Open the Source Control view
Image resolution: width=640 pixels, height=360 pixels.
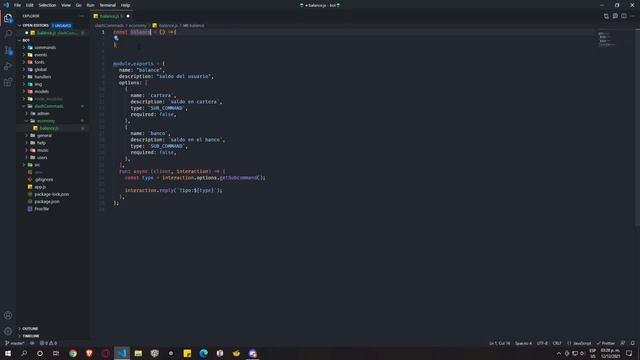click(8, 50)
